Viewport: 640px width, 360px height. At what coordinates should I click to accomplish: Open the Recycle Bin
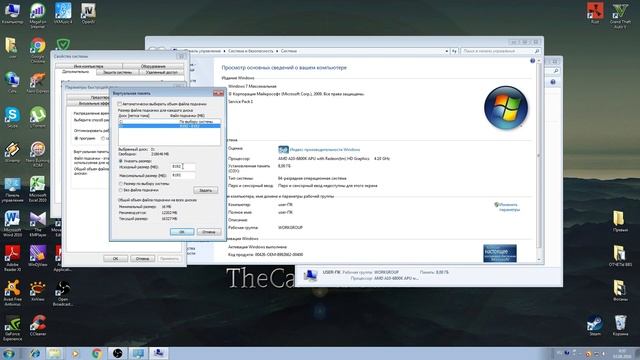[620, 325]
